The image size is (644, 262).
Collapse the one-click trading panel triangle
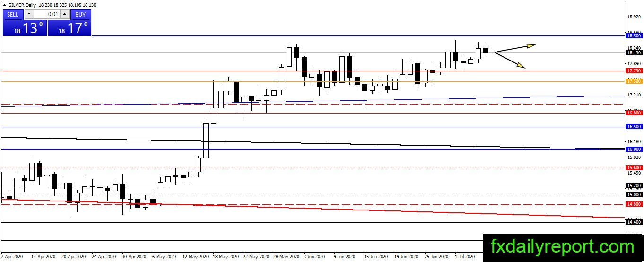point(5,5)
